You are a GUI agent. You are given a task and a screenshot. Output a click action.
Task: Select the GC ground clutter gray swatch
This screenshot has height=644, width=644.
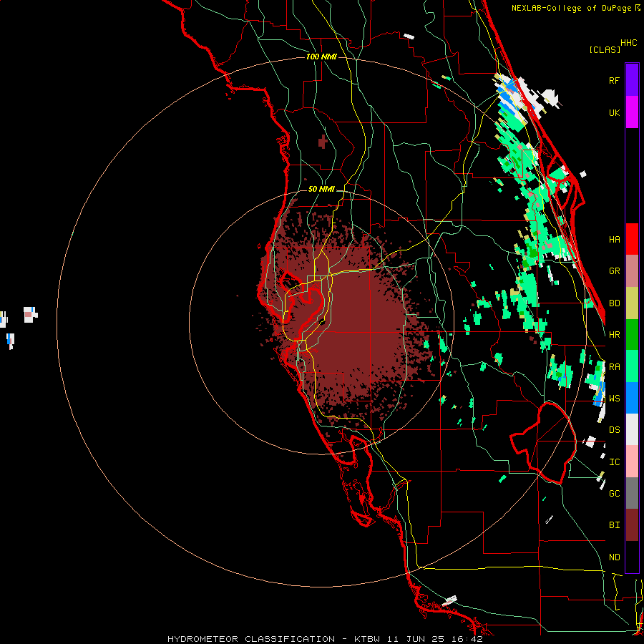tap(632, 493)
